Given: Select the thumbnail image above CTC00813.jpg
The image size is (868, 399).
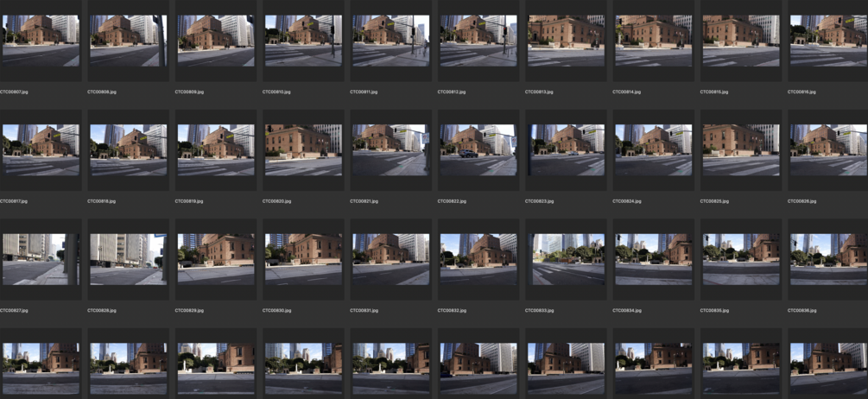Looking at the screenshot, I should [566, 41].
